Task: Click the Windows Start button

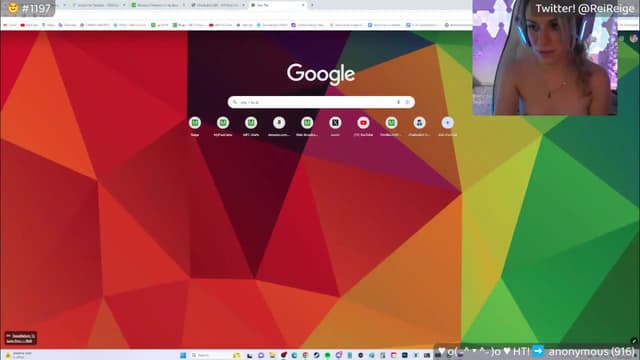Action: point(183,355)
